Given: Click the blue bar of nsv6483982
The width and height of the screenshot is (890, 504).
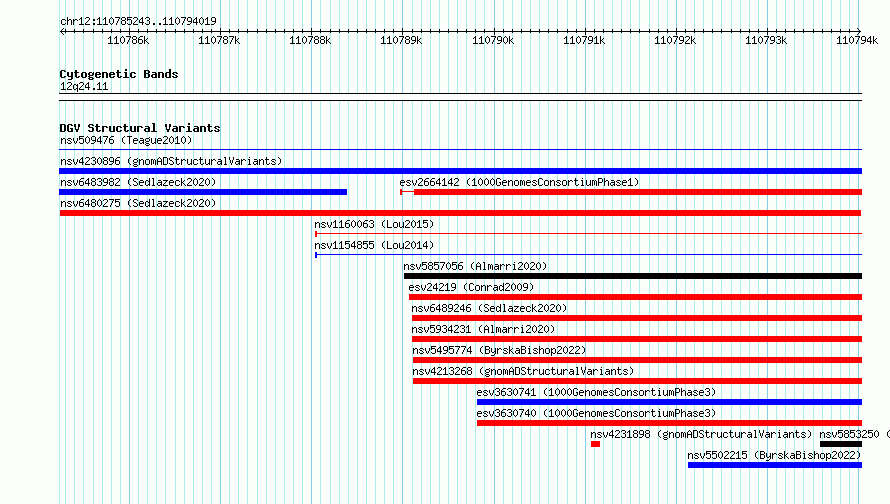Looking at the screenshot, I should [x=203, y=192].
